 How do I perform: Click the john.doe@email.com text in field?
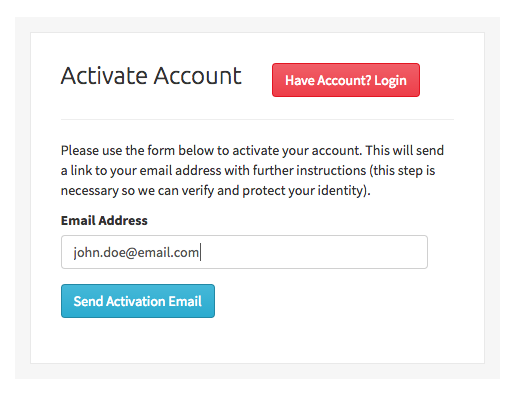click(136, 252)
